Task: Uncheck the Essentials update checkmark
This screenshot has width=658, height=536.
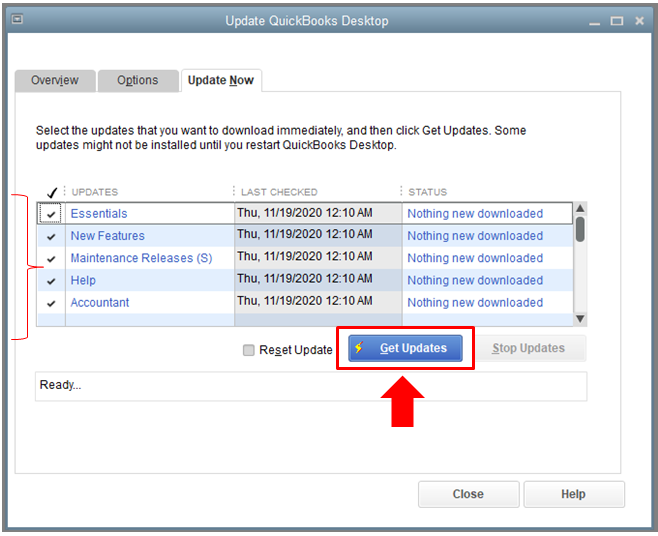Action: pos(51,214)
